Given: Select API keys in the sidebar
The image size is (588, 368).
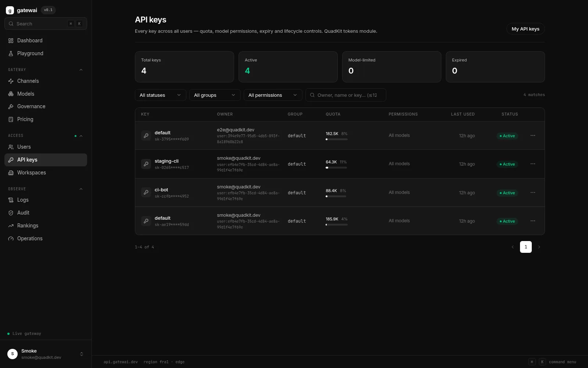Looking at the screenshot, I should (46, 160).
